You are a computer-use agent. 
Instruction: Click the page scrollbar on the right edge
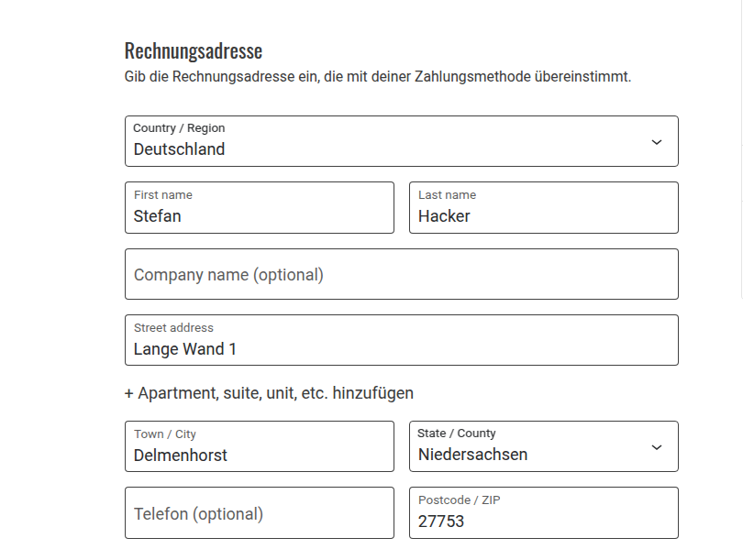[x=741, y=147]
